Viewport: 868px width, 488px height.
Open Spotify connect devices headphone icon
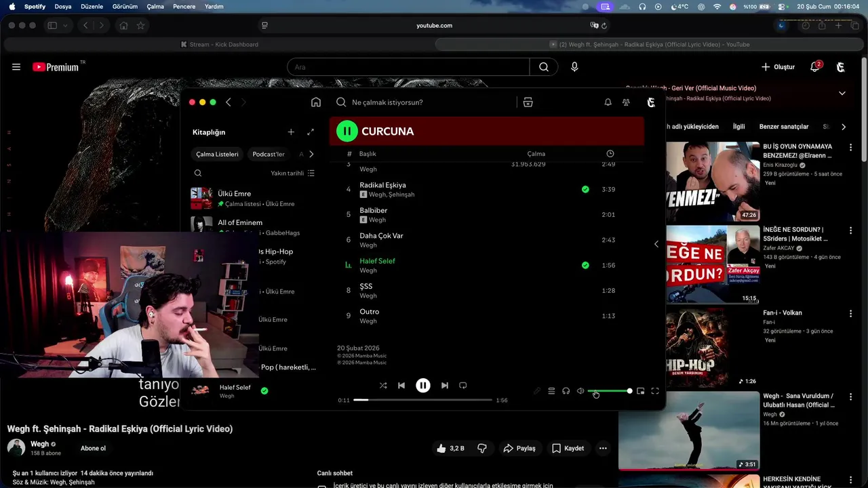(566, 391)
